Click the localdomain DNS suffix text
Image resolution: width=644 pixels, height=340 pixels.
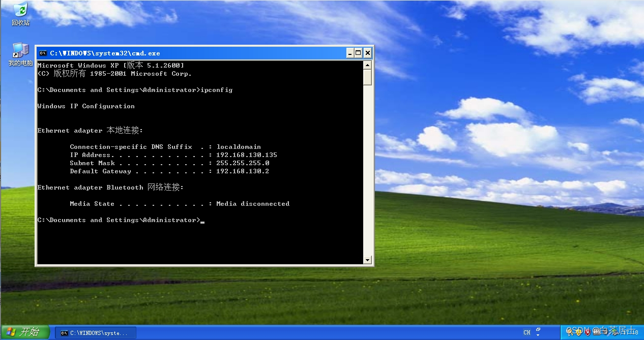(x=239, y=147)
